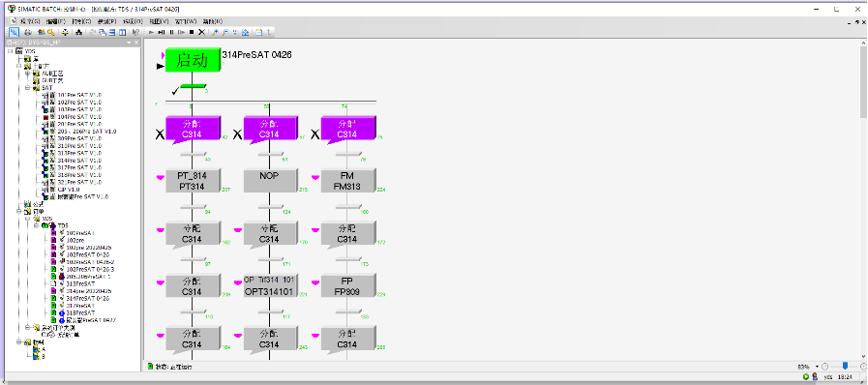Open the 视图(V) menu
This screenshot has height=385, width=868.
pos(159,21)
